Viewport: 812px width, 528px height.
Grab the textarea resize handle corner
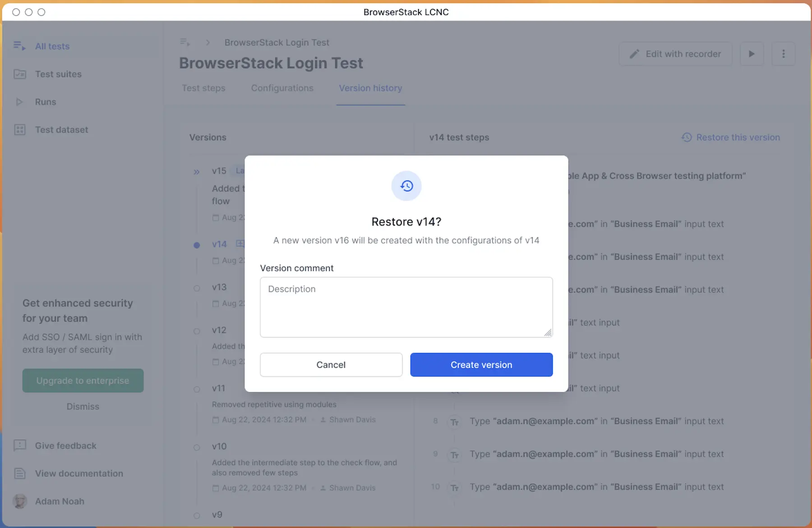(548, 333)
